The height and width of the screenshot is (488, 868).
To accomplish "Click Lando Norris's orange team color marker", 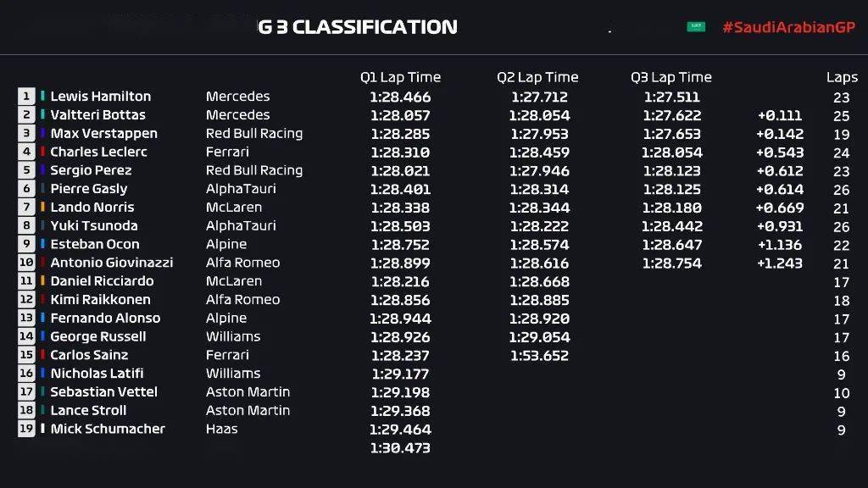I will [x=42, y=207].
